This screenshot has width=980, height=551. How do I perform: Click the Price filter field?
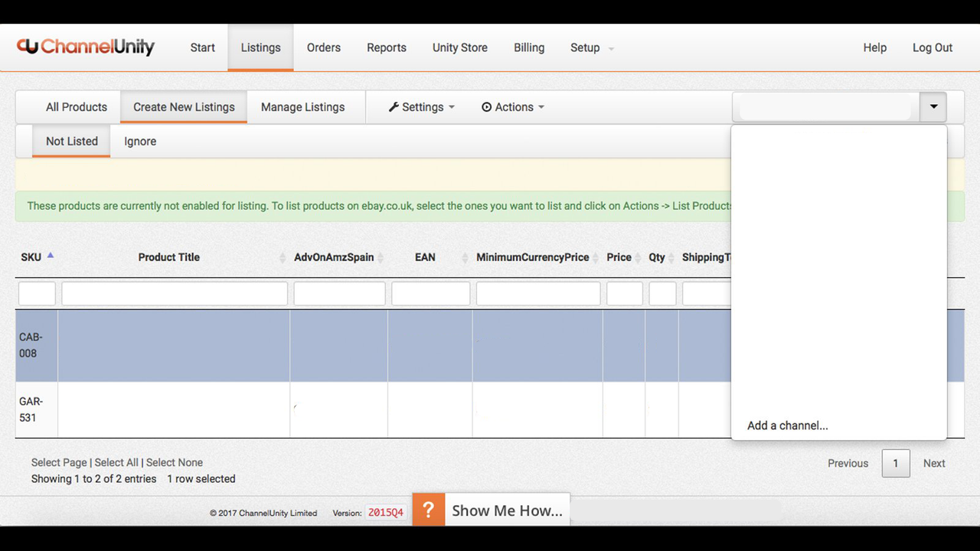625,293
